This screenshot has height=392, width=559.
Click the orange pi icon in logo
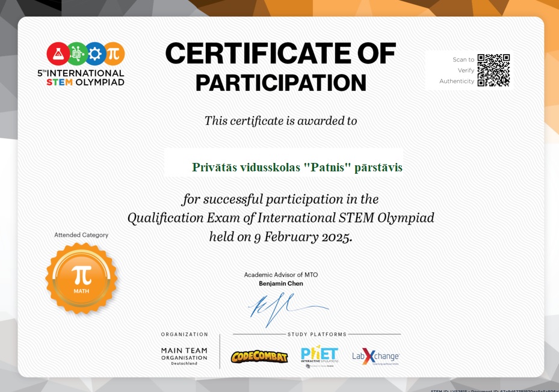(113, 54)
